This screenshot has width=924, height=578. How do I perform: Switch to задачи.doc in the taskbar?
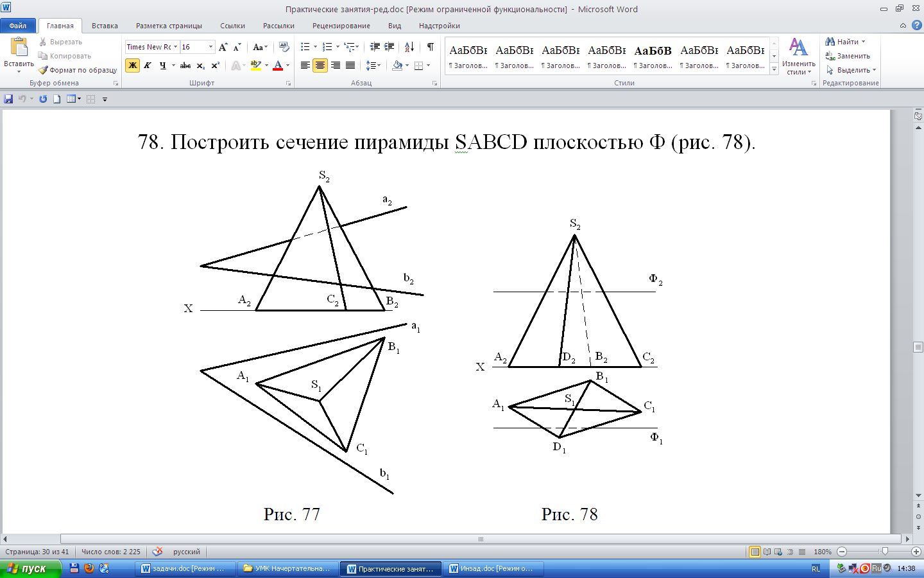coord(184,568)
